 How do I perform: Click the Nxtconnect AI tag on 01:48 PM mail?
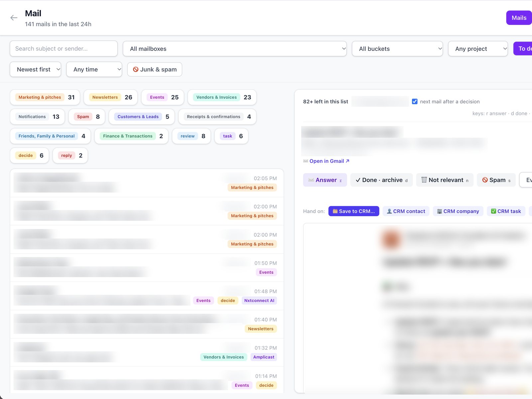(x=259, y=301)
